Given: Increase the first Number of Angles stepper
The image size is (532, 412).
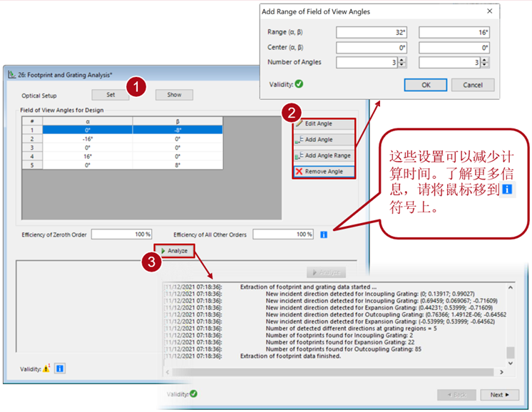Looking at the screenshot, I should coord(401,60).
